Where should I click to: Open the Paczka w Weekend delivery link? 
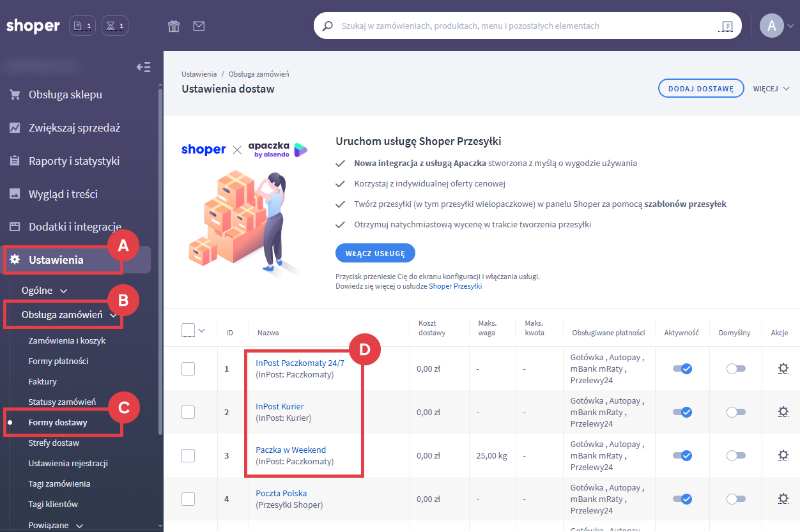[291, 450]
